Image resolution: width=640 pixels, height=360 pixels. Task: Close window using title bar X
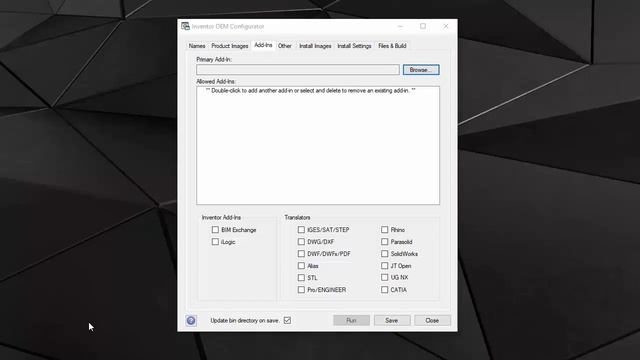(x=446, y=26)
